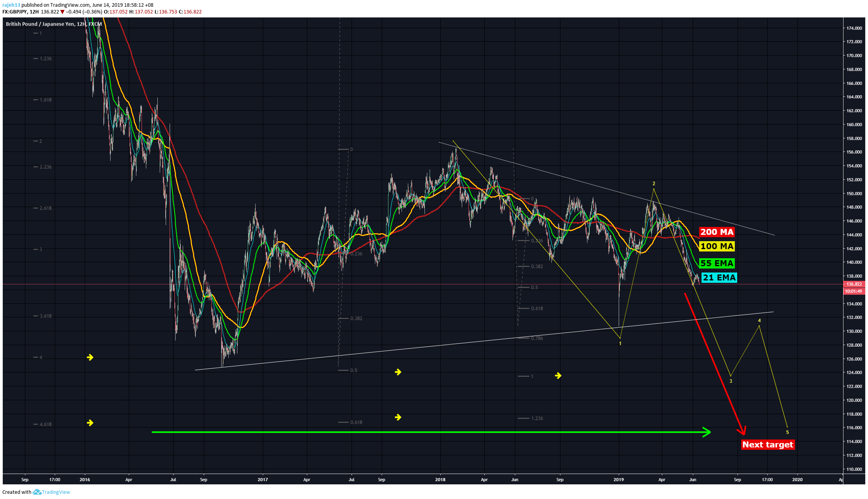The image size is (868, 499).
Task: Open the TradingView link in footer
Action: click(56, 492)
